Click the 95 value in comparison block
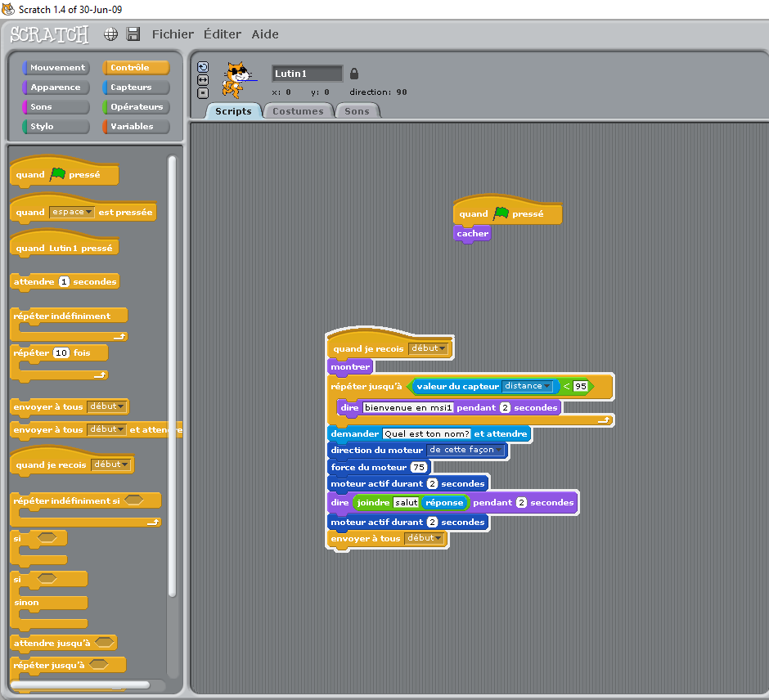This screenshot has width=769, height=700. click(581, 386)
